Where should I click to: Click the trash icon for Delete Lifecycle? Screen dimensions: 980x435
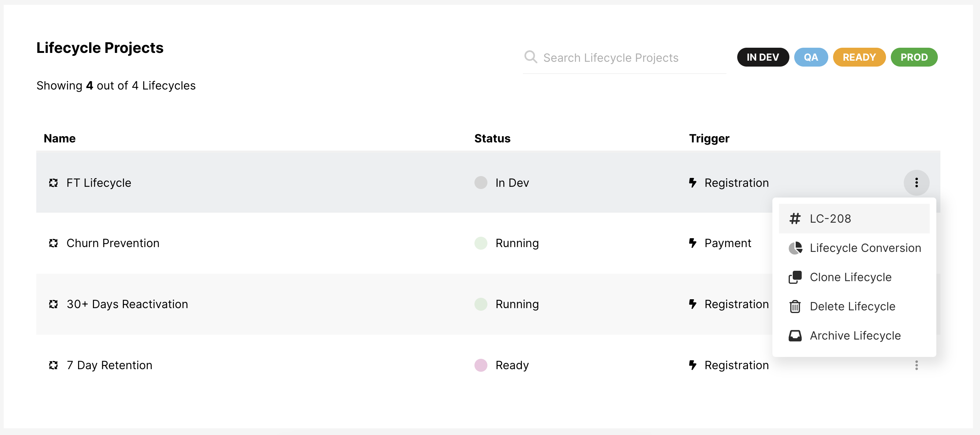coord(795,307)
